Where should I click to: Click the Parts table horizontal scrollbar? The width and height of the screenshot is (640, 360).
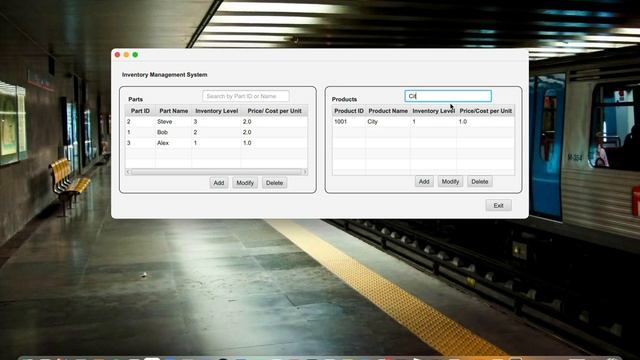216,172
